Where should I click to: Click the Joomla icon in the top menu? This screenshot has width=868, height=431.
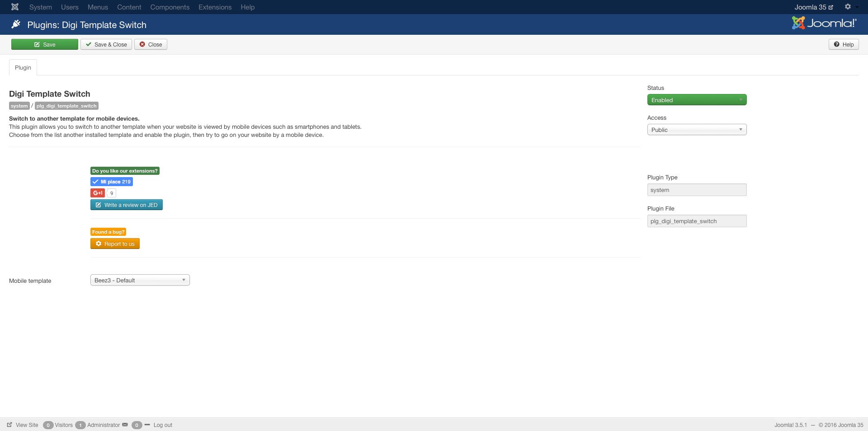[x=15, y=7]
